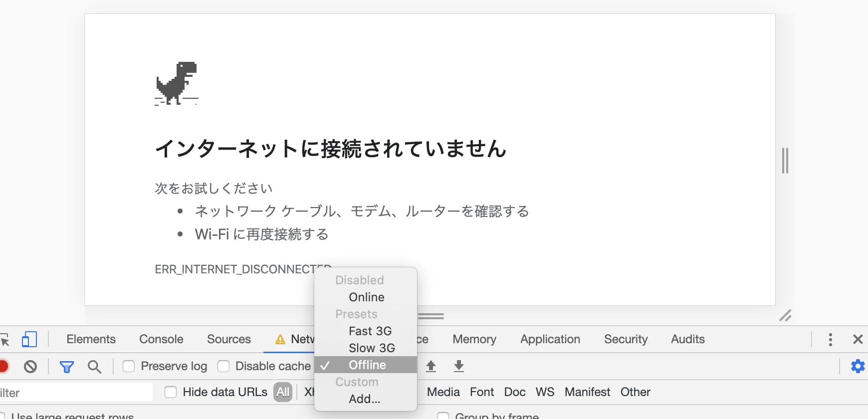The width and height of the screenshot is (868, 419).
Task: Select the checked Offline option
Action: [x=366, y=365]
